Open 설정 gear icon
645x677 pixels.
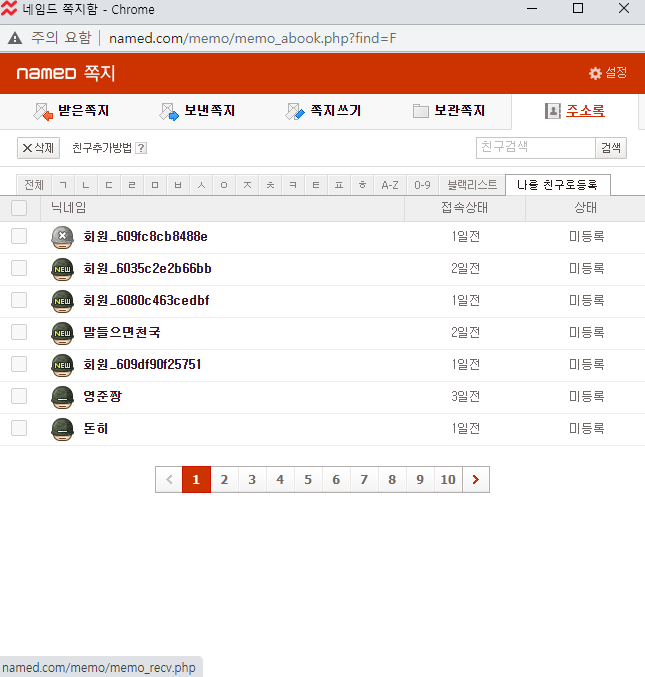[595, 73]
